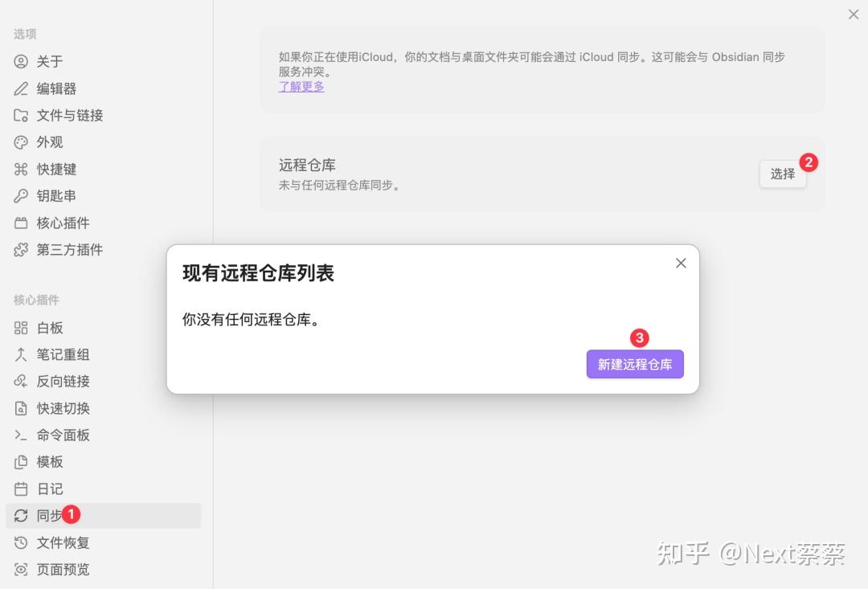Click the 白板 grid icon
The height and width of the screenshot is (589, 868).
(x=21, y=328)
